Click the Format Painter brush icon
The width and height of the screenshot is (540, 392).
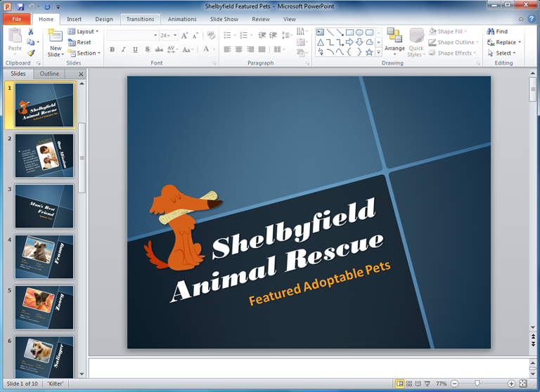coord(31,53)
